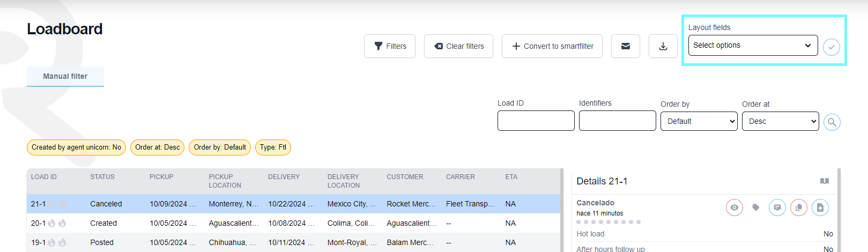Select load ID 21-1 in the table

click(39, 204)
